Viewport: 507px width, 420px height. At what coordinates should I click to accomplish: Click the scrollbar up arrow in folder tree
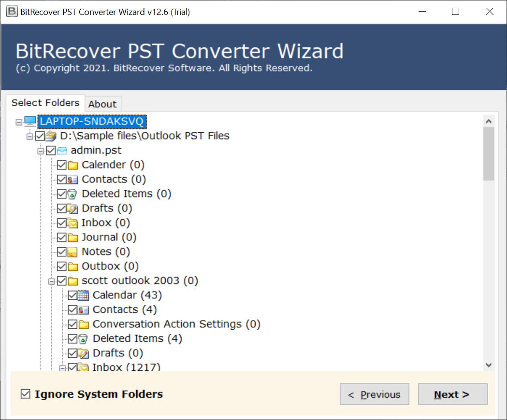[489, 121]
